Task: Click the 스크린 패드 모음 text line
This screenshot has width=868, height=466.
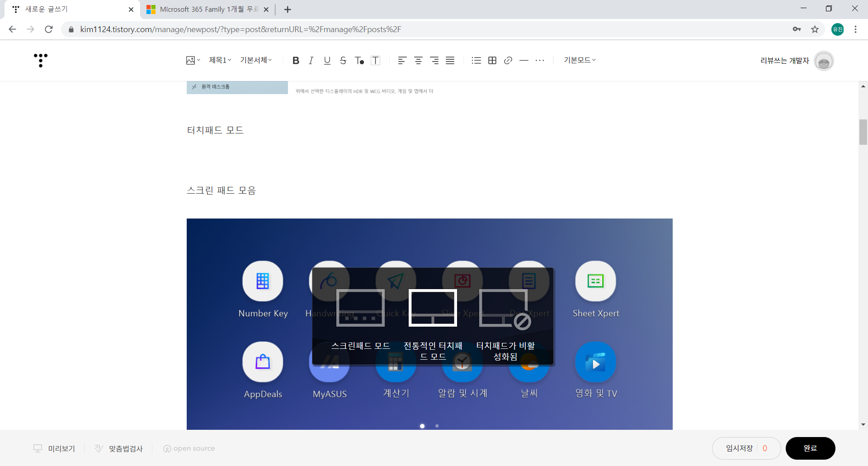Action: (221, 190)
